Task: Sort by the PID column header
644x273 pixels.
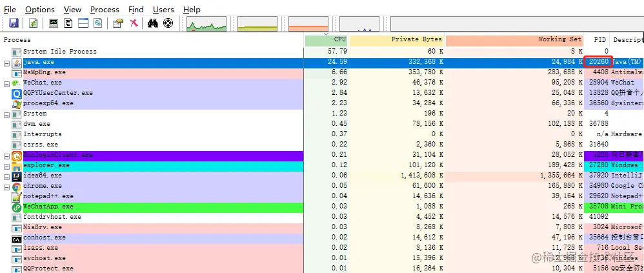Action: tap(597, 40)
